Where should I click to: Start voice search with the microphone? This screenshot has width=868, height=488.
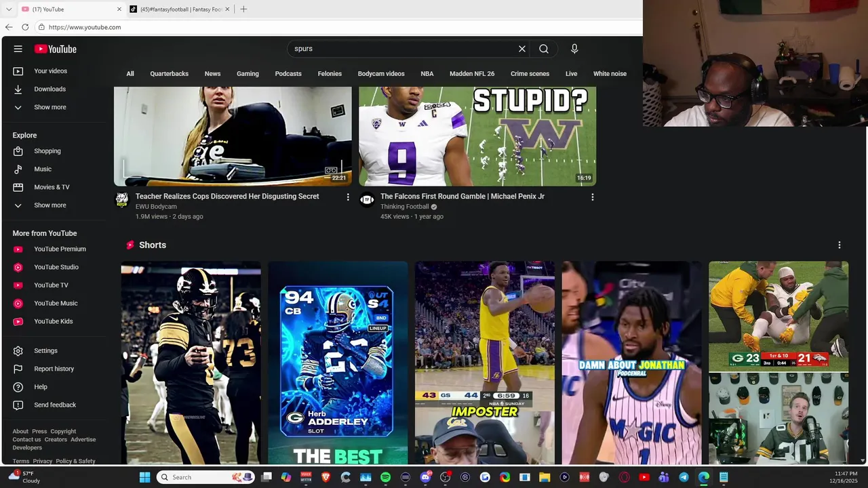pyautogui.click(x=574, y=49)
